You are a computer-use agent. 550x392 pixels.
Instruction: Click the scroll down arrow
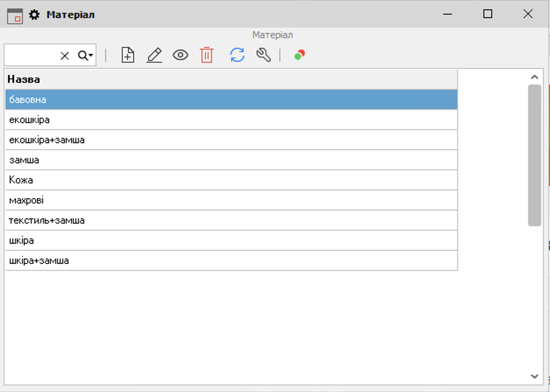pyautogui.click(x=534, y=376)
